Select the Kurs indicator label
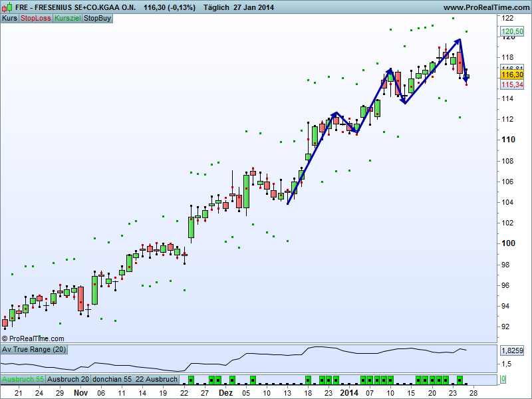The height and width of the screenshot is (399, 532). coord(9,19)
